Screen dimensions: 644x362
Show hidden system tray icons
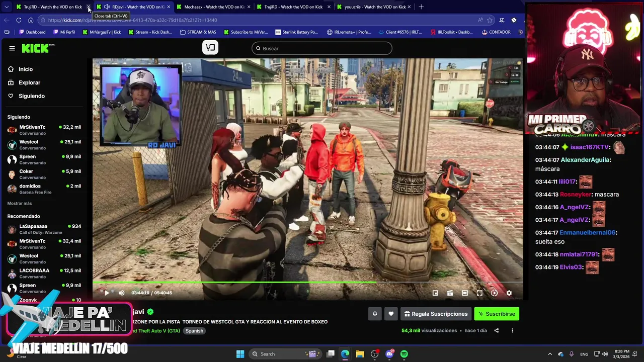[550, 354]
